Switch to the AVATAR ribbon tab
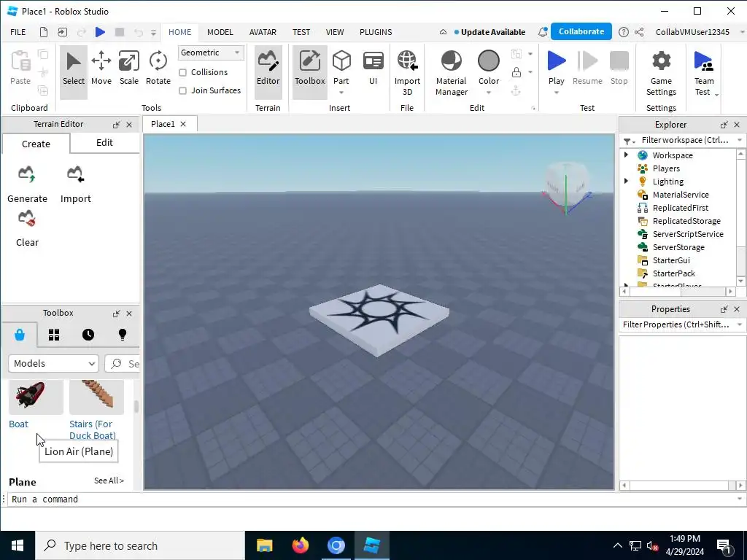 [x=263, y=32]
